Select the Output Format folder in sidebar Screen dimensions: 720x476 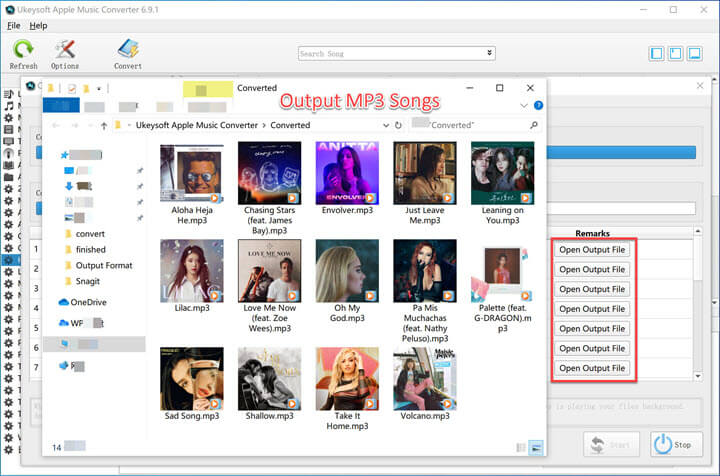pyautogui.click(x=104, y=265)
